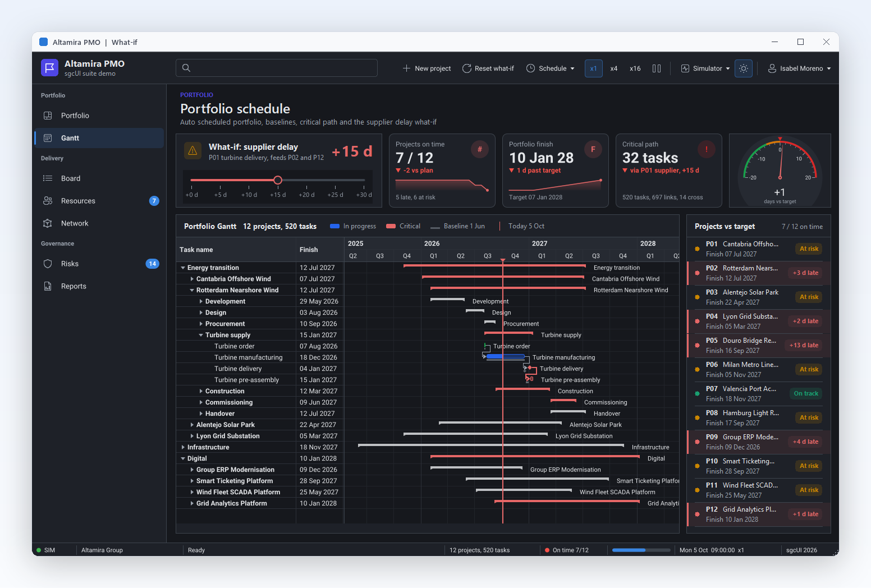Collapse the Energy transition group
The height and width of the screenshot is (588, 871).
point(183,268)
